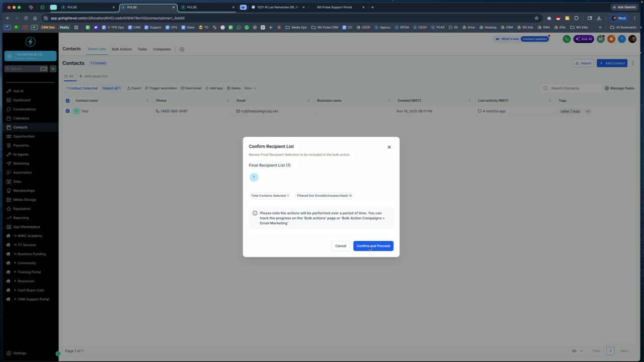Switch to the Smart Lists tab
The image size is (644, 362).
pyautogui.click(x=97, y=49)
